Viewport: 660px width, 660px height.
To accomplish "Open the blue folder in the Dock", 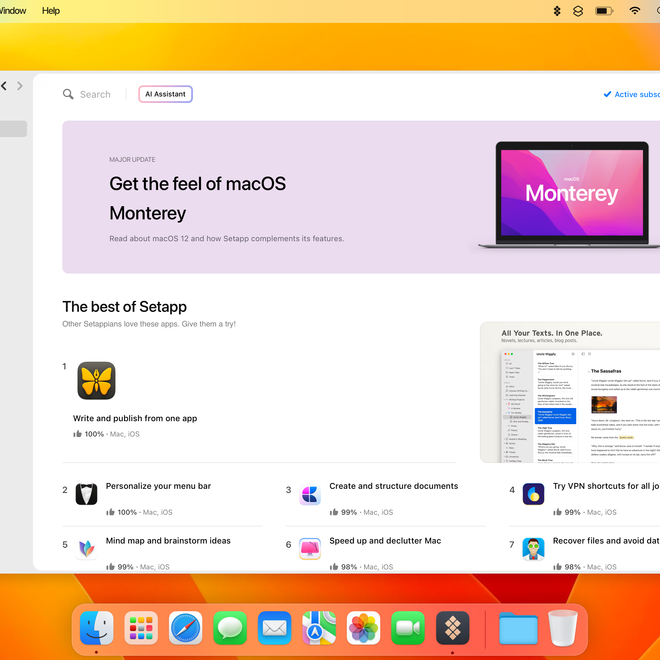I will 519,628.
